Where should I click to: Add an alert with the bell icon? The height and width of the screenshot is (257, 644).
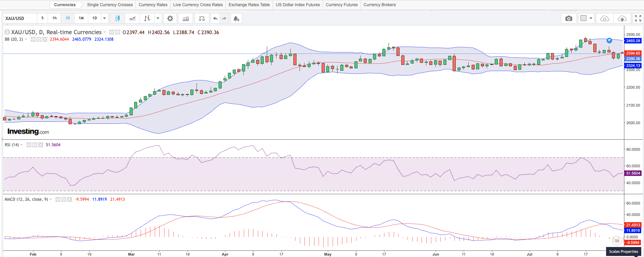(236, 18)
